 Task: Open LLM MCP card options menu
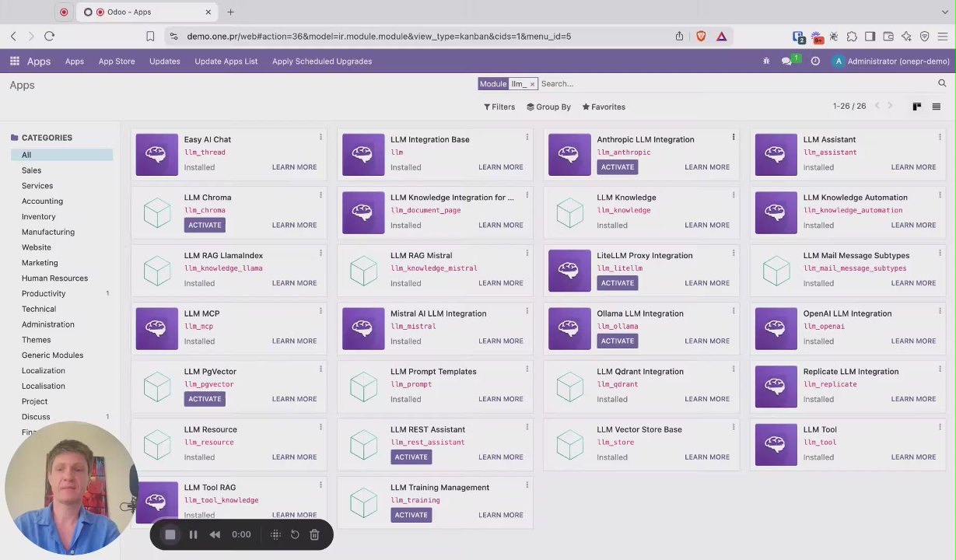(x=320, y=311)
